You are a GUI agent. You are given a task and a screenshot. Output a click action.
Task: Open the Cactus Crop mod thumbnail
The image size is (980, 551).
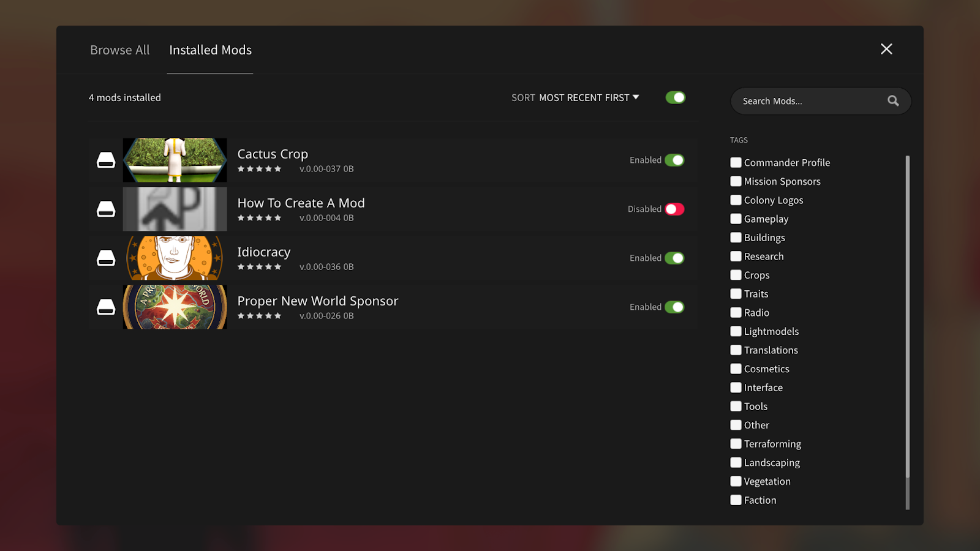click(175, 160)
